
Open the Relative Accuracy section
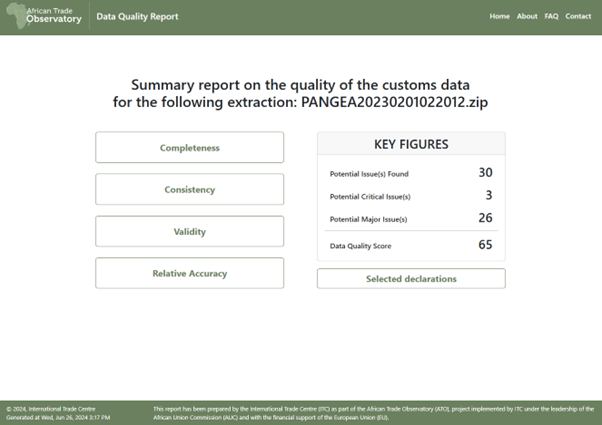189,273
